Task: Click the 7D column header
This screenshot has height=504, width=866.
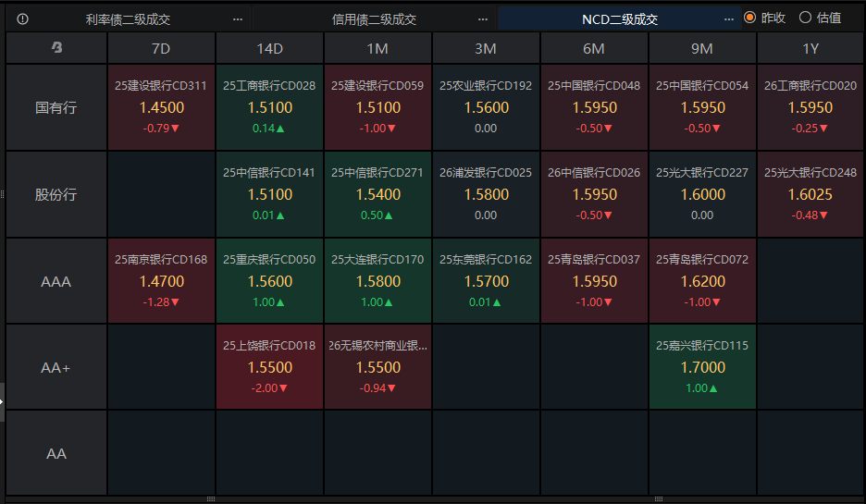Action: tap(161, 48)
